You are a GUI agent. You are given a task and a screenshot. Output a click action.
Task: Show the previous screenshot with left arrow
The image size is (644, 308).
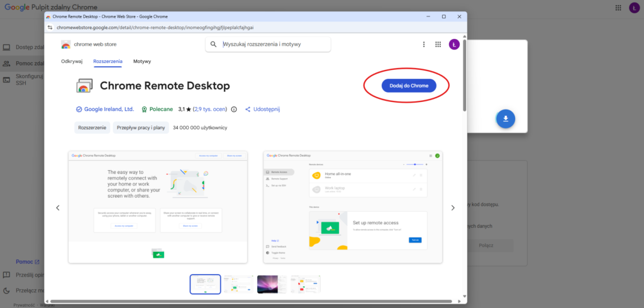tap(58, 208)
